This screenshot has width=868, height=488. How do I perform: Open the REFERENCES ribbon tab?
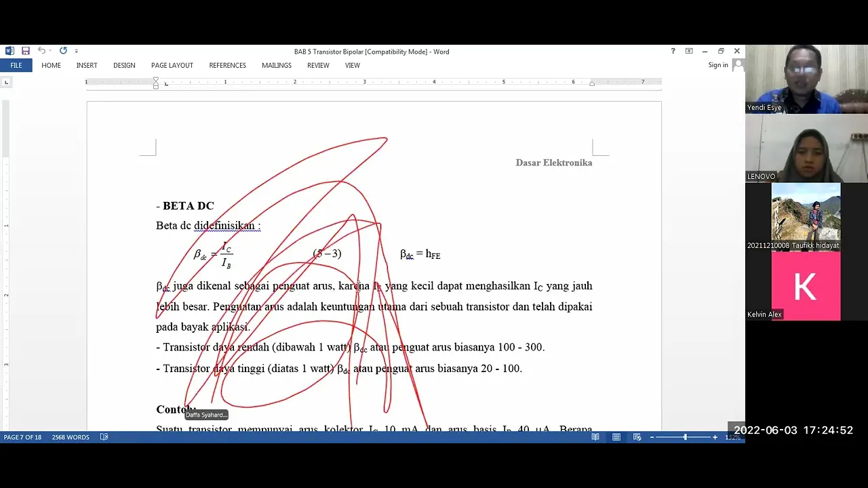pyautogui.click(x=227, y=66)
